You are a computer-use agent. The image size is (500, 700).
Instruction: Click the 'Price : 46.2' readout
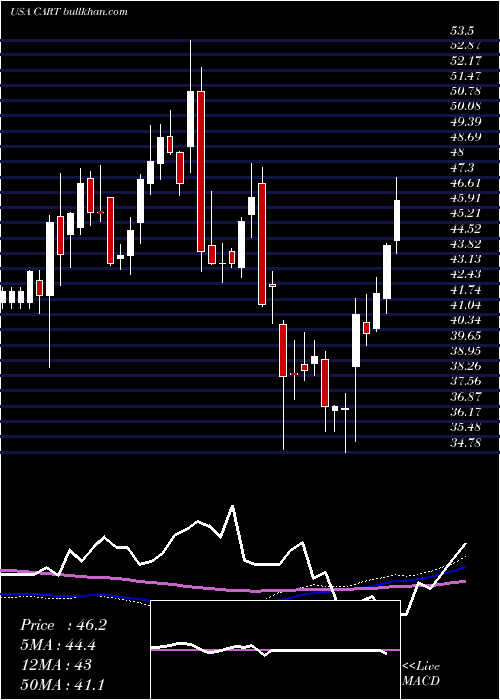63,625
